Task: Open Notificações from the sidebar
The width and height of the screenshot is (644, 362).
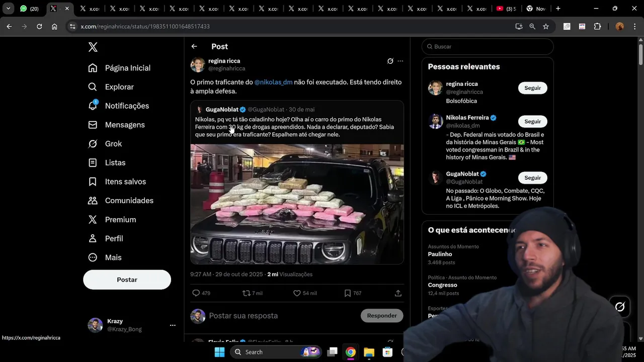Action: click(x=118, y=106)
